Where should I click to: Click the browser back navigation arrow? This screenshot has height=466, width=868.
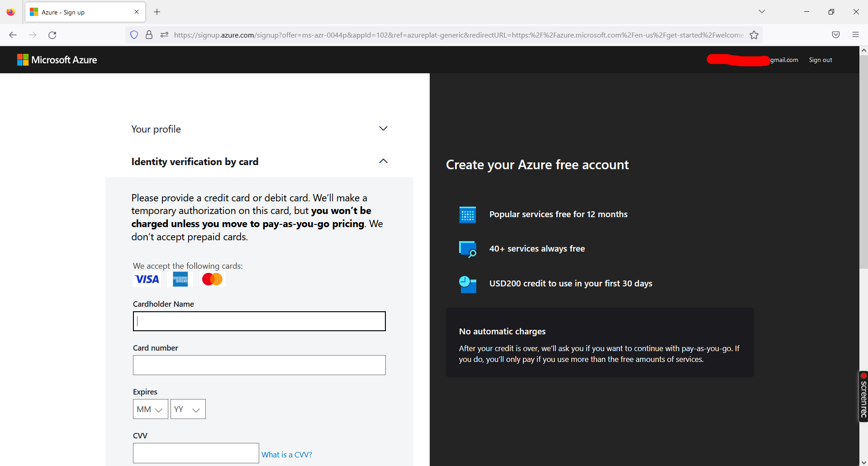coord(13,35)
